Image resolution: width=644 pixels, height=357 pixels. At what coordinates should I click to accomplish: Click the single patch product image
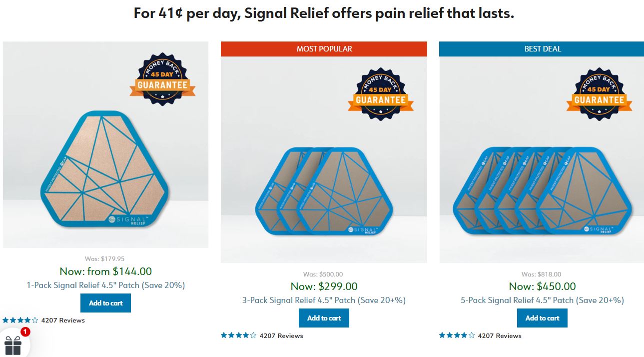[105, 144]
